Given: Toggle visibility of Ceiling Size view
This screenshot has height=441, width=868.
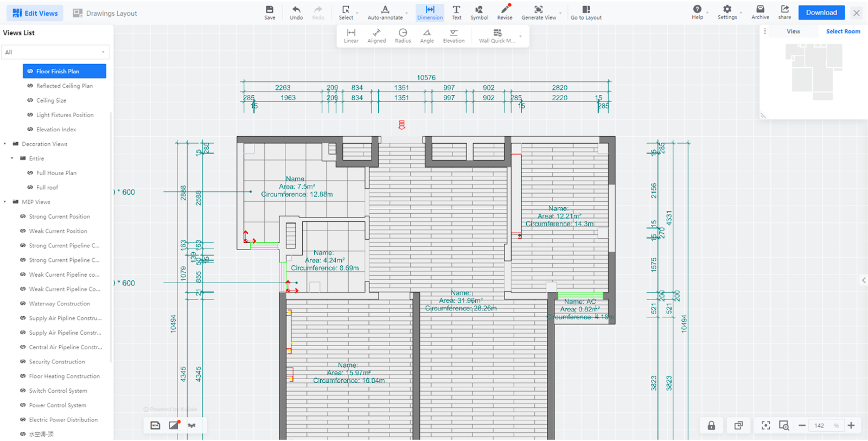Looking at the screenshot, I should coord(30,100).
